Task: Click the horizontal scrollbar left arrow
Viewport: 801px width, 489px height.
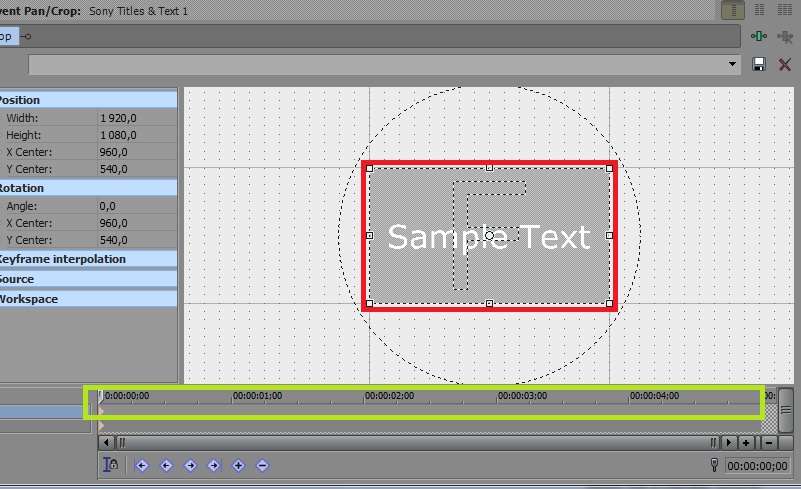Action: [106, 443]
